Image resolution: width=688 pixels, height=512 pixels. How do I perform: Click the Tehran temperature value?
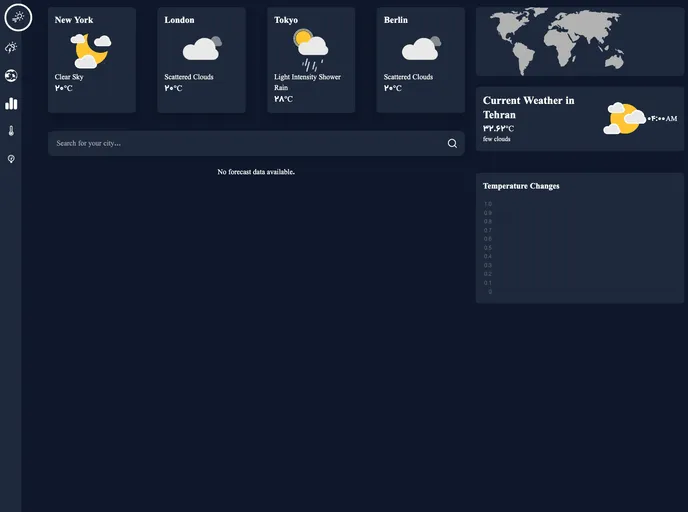[x=498, y=129]
